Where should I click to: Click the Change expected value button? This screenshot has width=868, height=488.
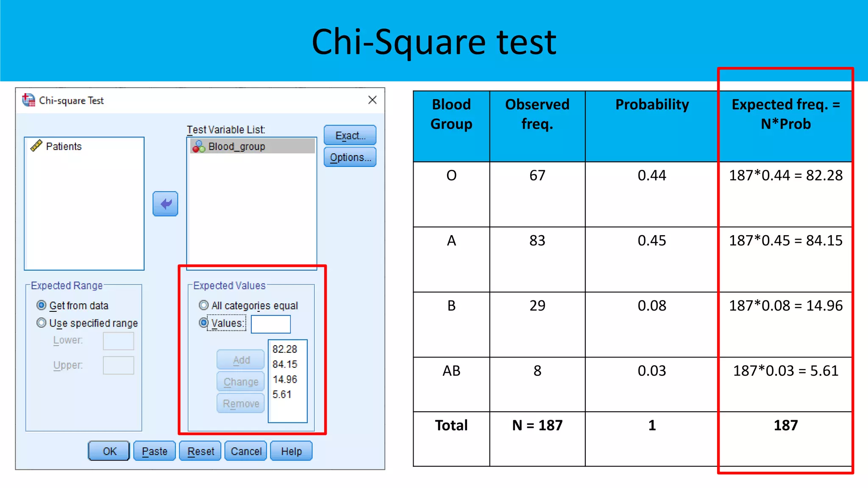(x=241, y=381)
